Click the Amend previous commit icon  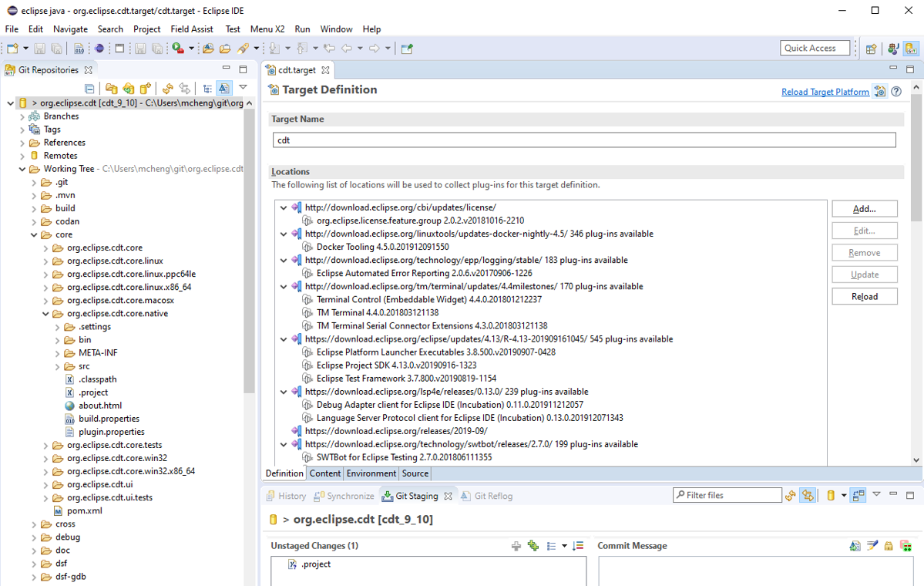[855, 546]
